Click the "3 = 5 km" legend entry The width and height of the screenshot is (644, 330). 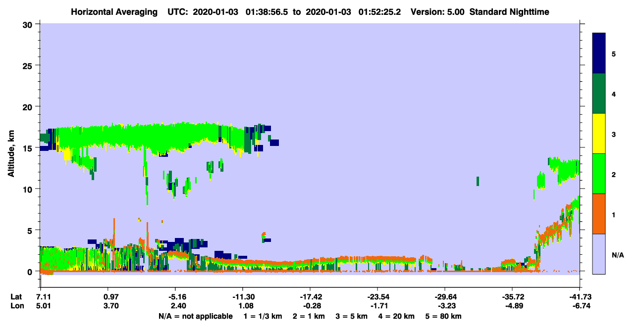click(x=351, y=316)
